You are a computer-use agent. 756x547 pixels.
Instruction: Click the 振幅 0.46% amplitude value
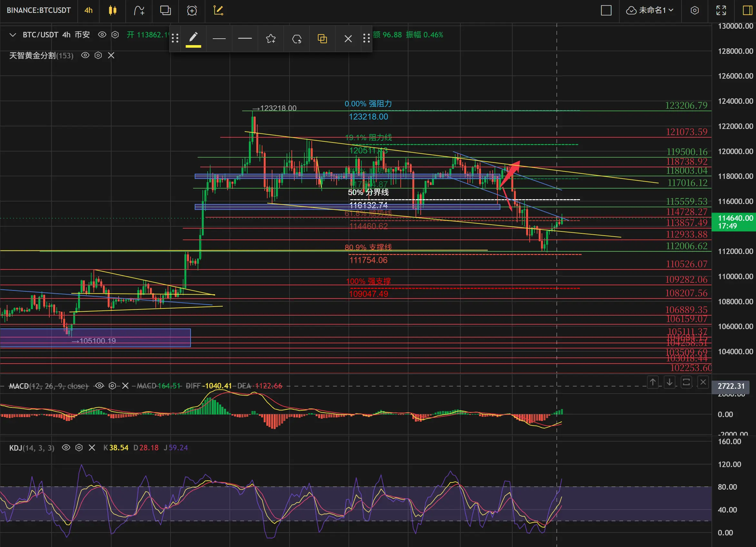coord(424,35)
